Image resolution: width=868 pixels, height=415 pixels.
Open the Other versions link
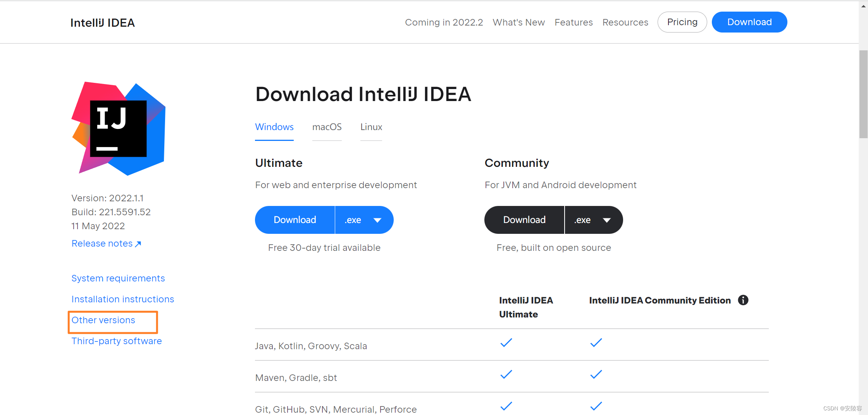coord(103,320)
